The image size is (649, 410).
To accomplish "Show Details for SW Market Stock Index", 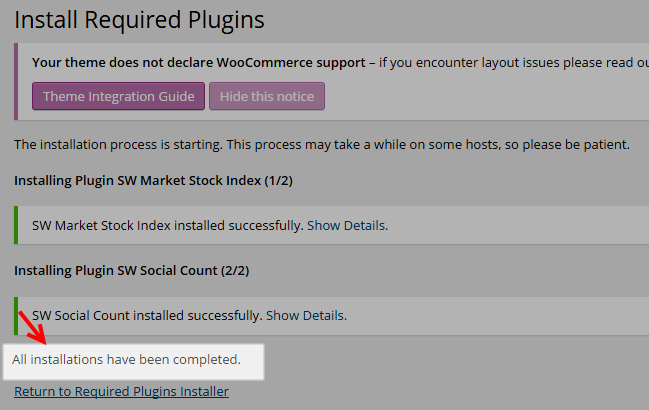I will [x=347, y=225].
